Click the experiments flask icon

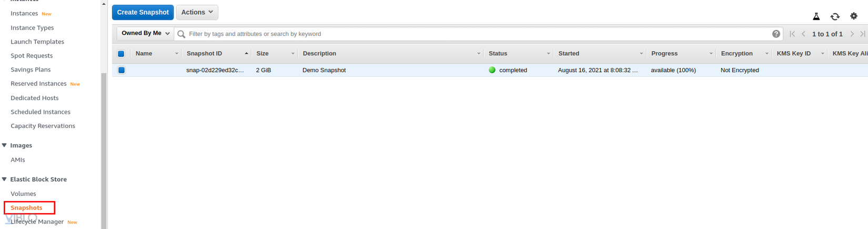click(x=816, y=16)
